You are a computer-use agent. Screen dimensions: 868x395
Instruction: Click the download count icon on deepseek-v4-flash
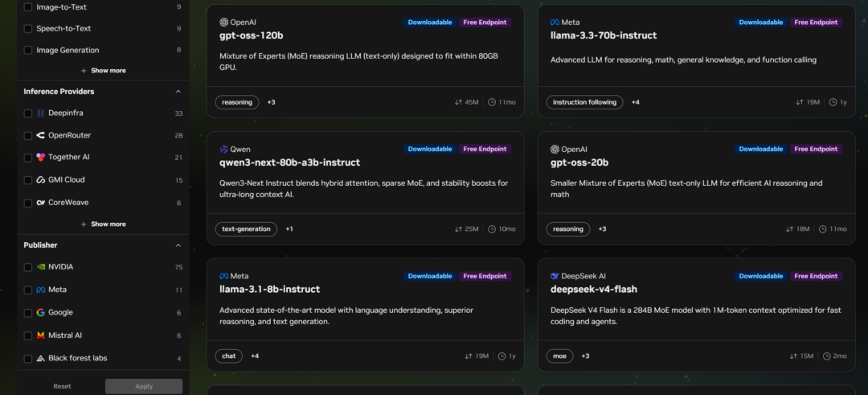[794, 356]
